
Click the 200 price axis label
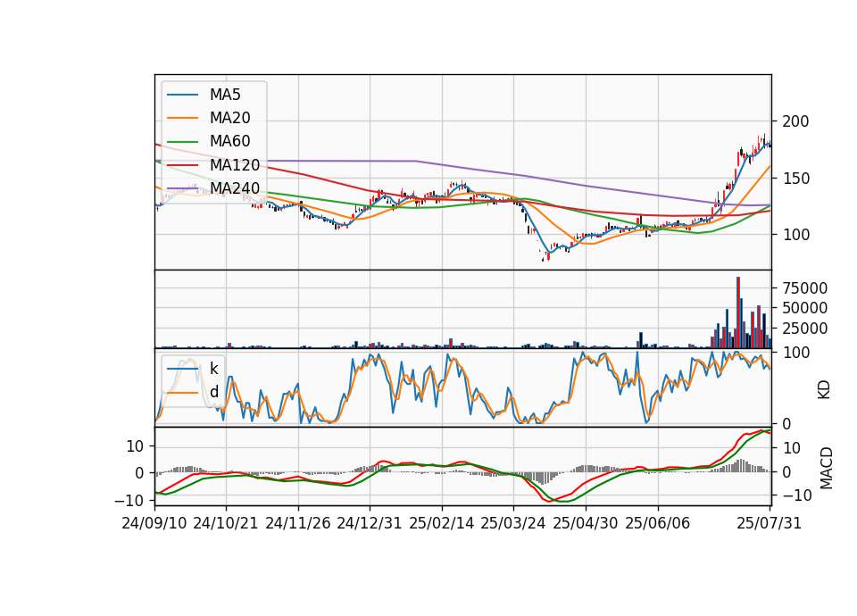click(795, 121)
